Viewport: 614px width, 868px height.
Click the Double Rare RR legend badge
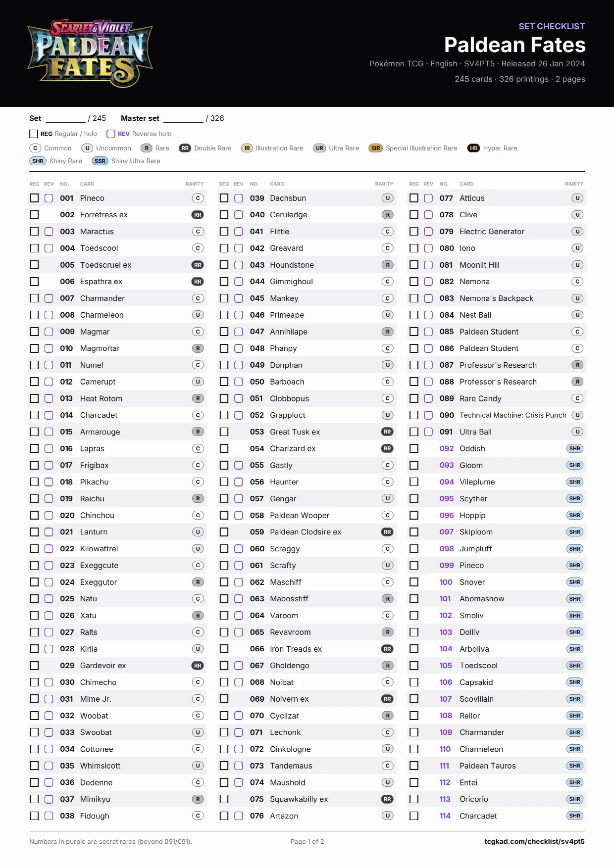click(185, 148)
